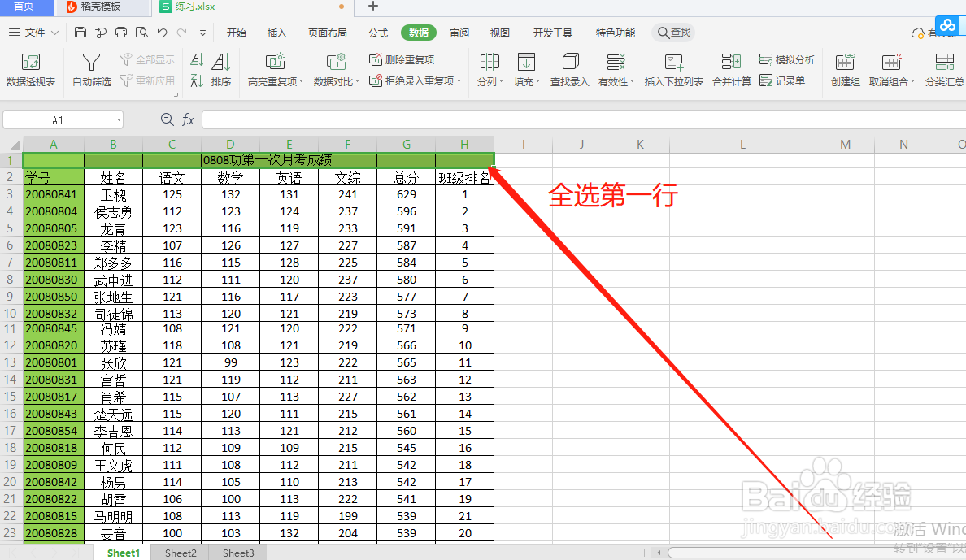Expand the quick access toolbar options
Viewport: 966px width, 560px height.
coord(202,33)
